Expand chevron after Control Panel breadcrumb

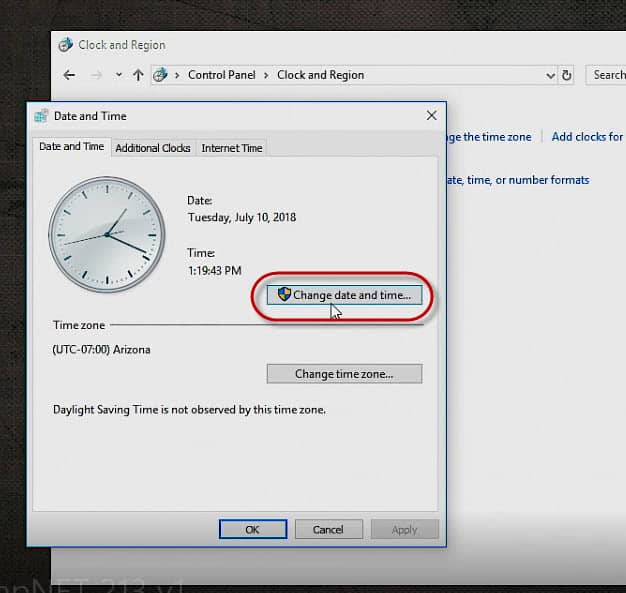click(x=266, y=75)
